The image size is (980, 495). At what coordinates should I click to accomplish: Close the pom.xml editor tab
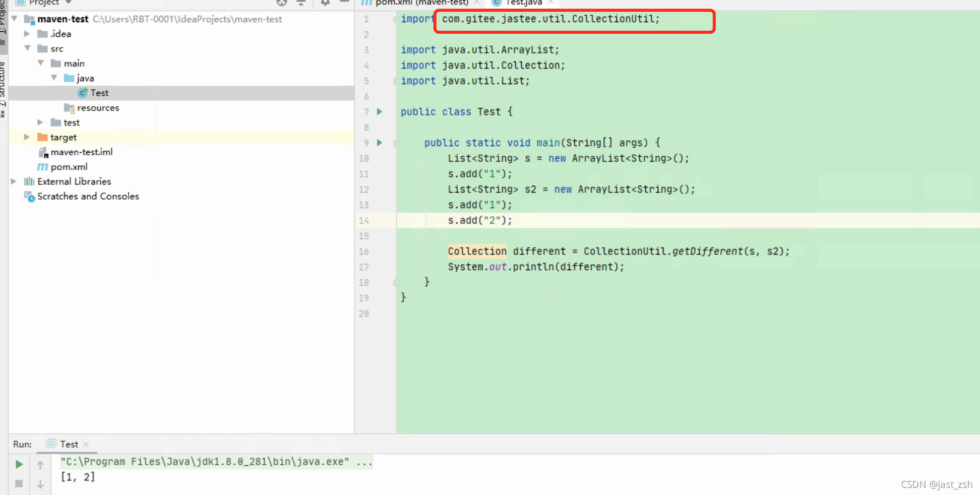click(x=476, y=3)
